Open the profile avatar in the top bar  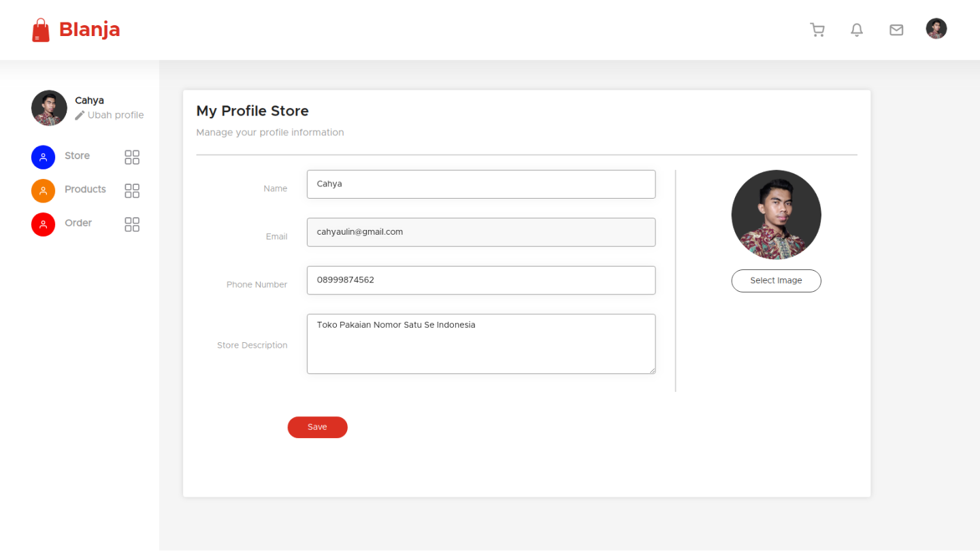(x=936, y=29)
